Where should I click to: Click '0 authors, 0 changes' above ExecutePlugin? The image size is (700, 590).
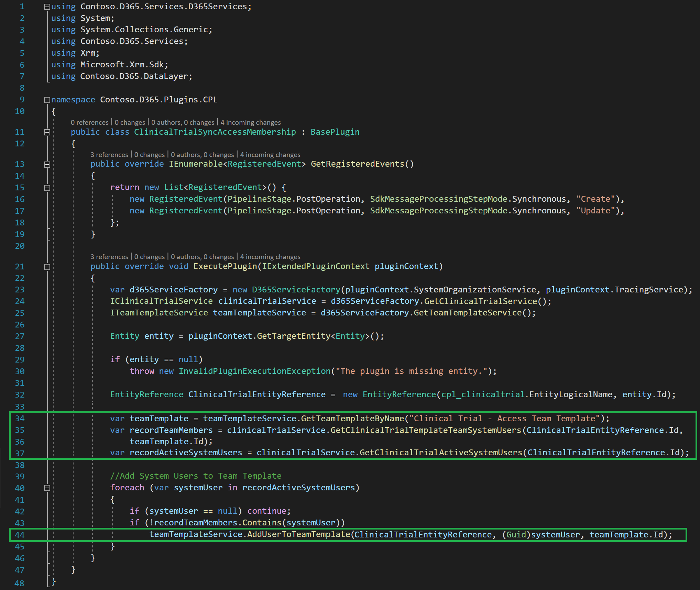(x=202, y=257)
